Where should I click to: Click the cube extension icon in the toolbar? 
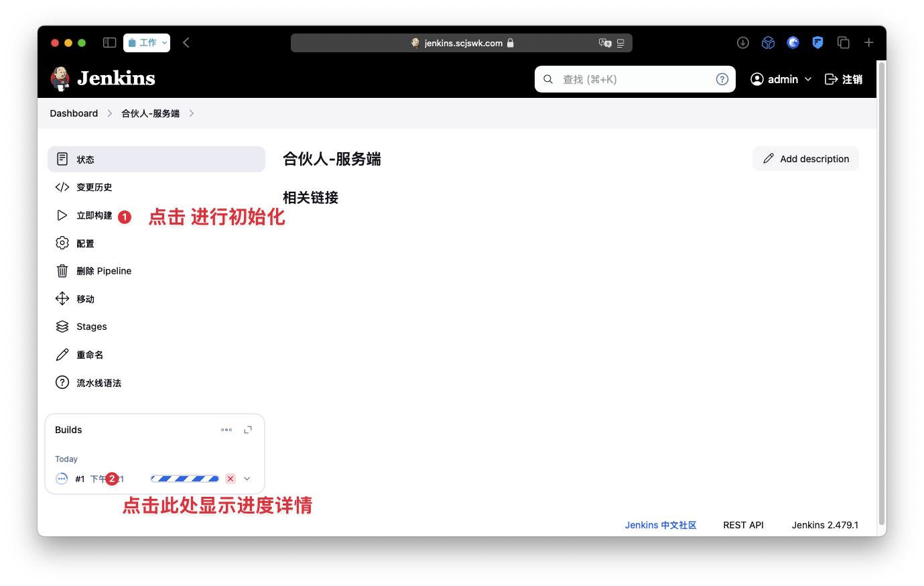pos(768,43)
